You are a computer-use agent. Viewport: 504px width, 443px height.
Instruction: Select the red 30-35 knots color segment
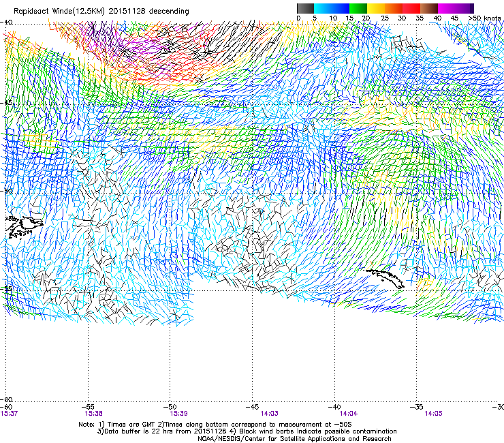coord(411,8)
